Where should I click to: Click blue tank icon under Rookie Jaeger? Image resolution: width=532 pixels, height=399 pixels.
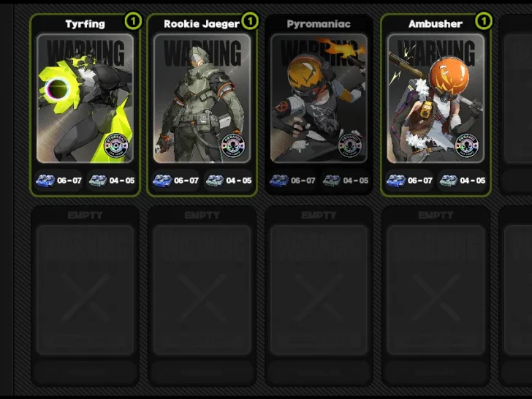point(162,180)
